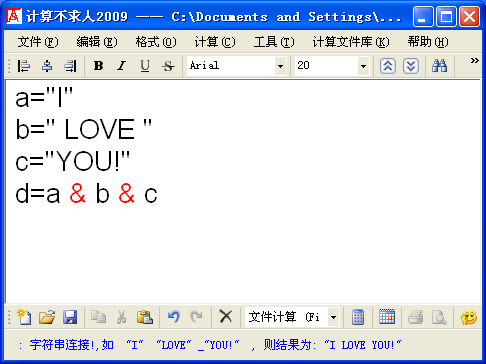This screenshot has width=486, height=364.
Task: Click the scissors cut icon
Action: (122, 317)
